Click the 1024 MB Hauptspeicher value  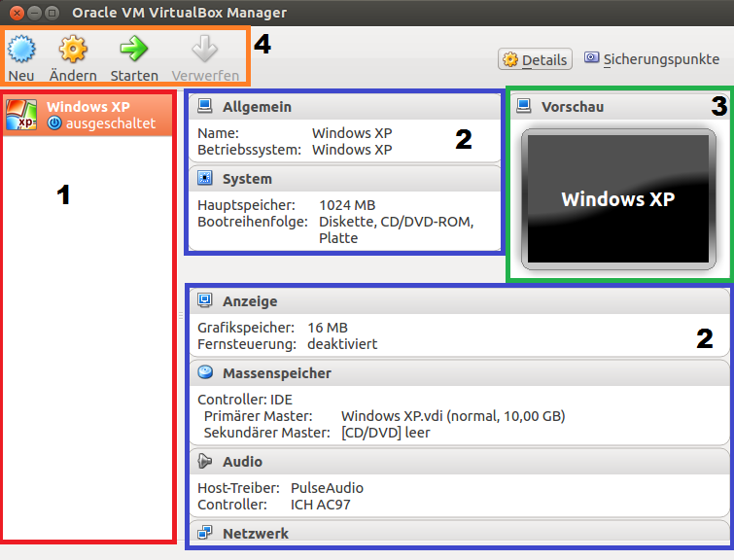(x=347, y=205)
